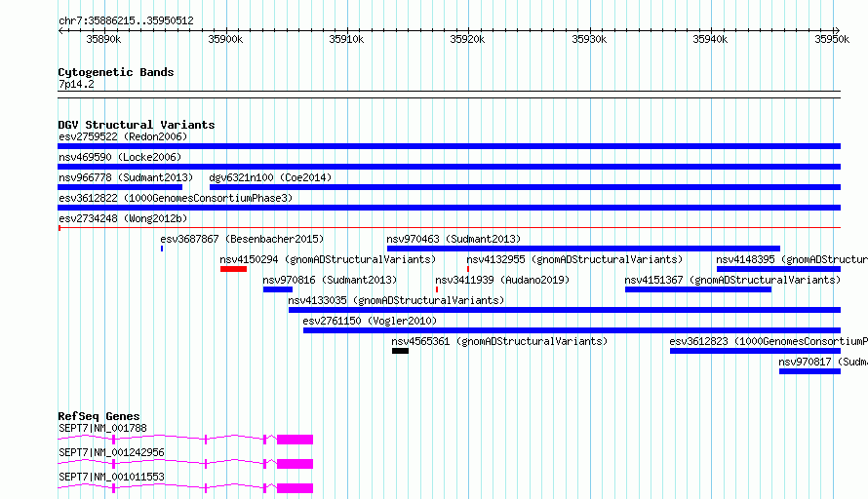Click the black nsv4565361 variant bar

coord(400,351)
